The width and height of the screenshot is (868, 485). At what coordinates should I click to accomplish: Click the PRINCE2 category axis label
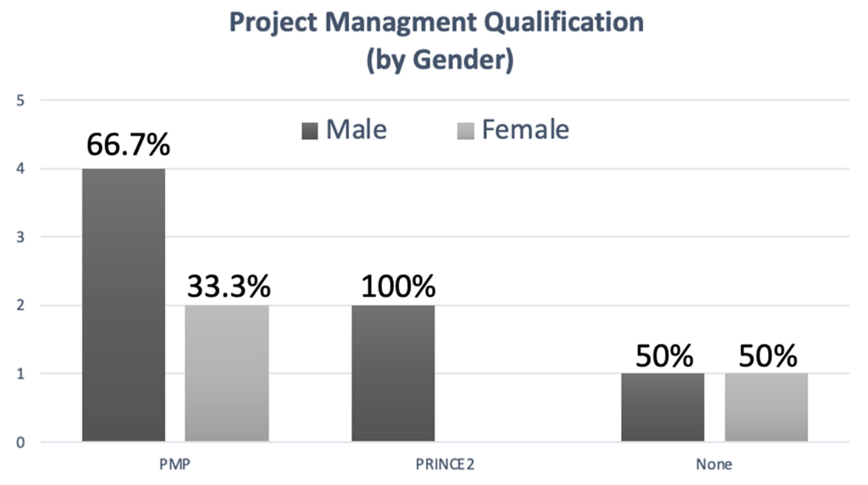(445, 464)
